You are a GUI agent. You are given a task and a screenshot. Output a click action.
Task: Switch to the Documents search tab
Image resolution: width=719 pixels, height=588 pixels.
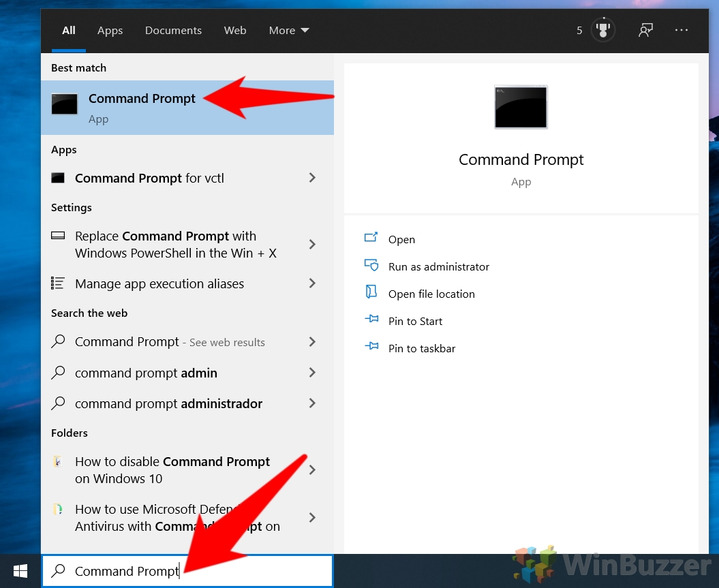tap(173, 30)
